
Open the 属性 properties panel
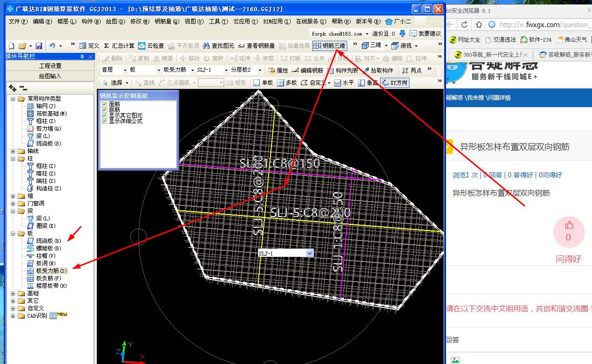click(x=278, y=70)
